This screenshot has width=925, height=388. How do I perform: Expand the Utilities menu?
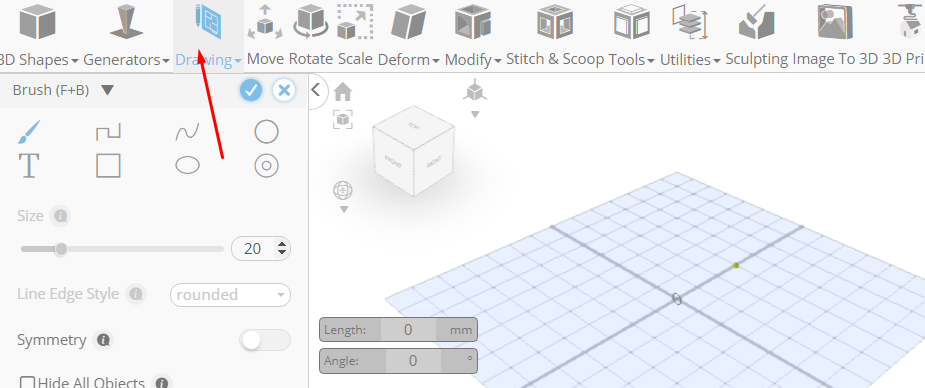[x=716, y=61]
